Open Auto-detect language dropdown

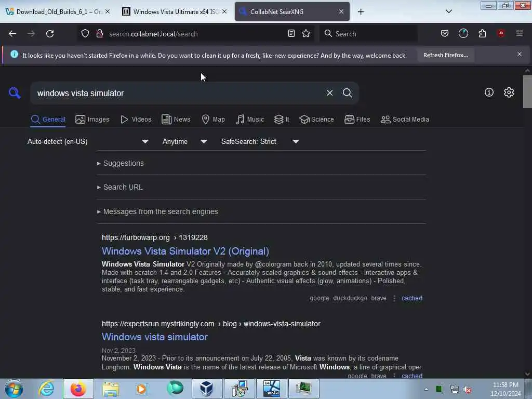click(x=88, y=141)
